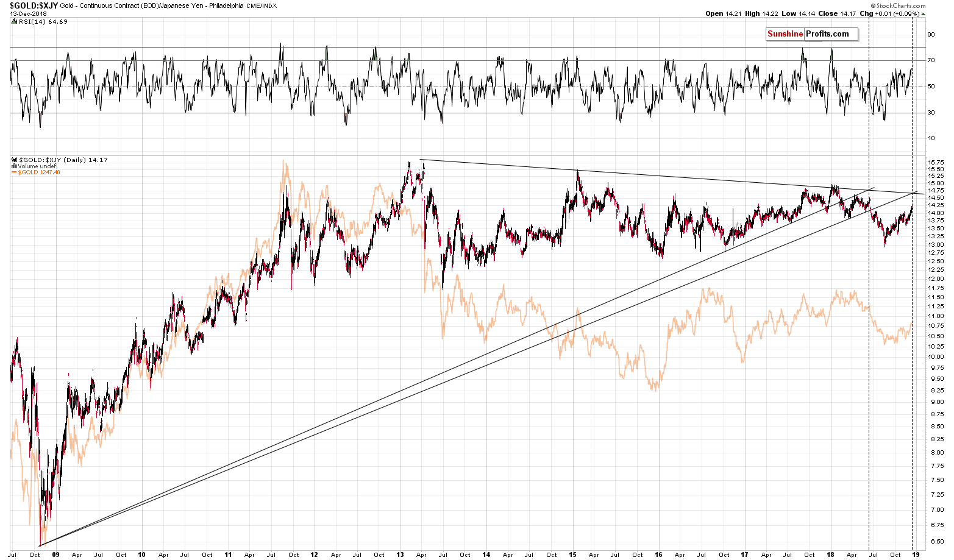Click the price axis value 10.00
Screen dimensions: 954x560
(x=934, y=356)
